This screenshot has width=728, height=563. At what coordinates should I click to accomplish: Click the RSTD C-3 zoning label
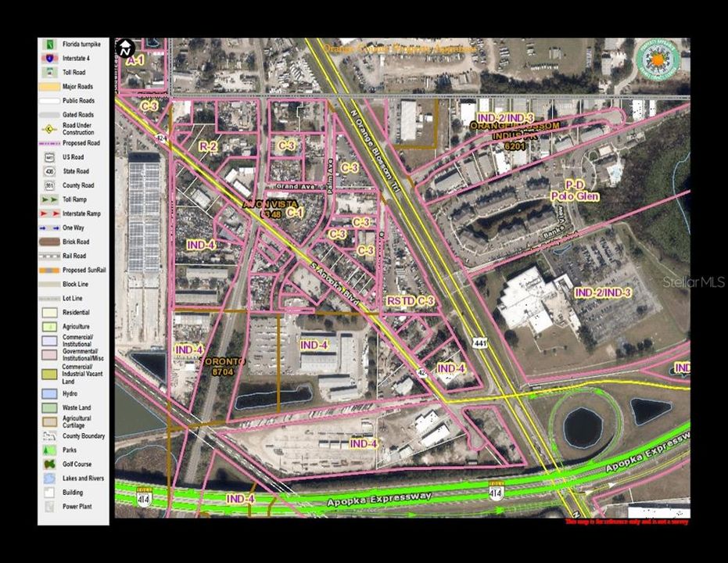411,300
